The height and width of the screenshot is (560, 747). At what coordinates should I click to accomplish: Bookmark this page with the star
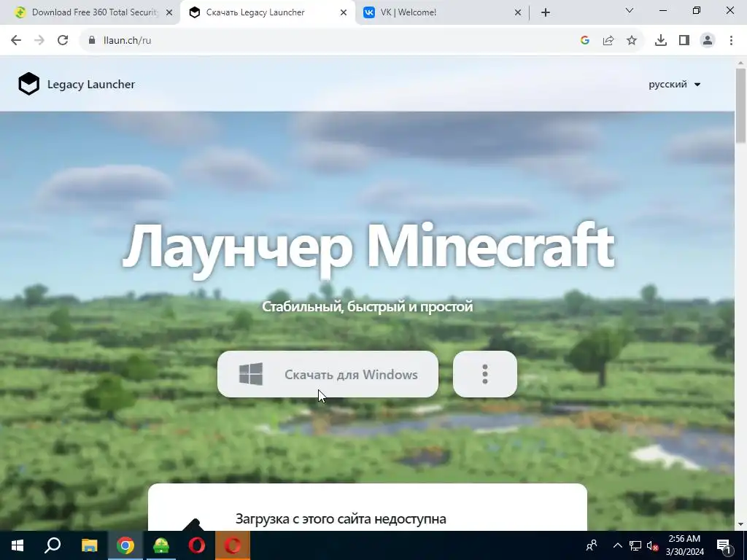632,41
